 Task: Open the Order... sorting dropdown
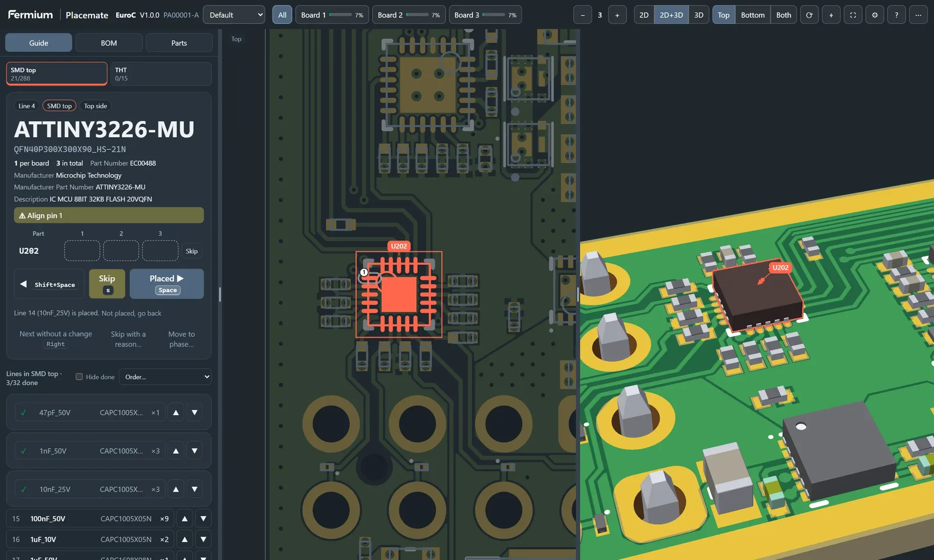pos(166,377)
